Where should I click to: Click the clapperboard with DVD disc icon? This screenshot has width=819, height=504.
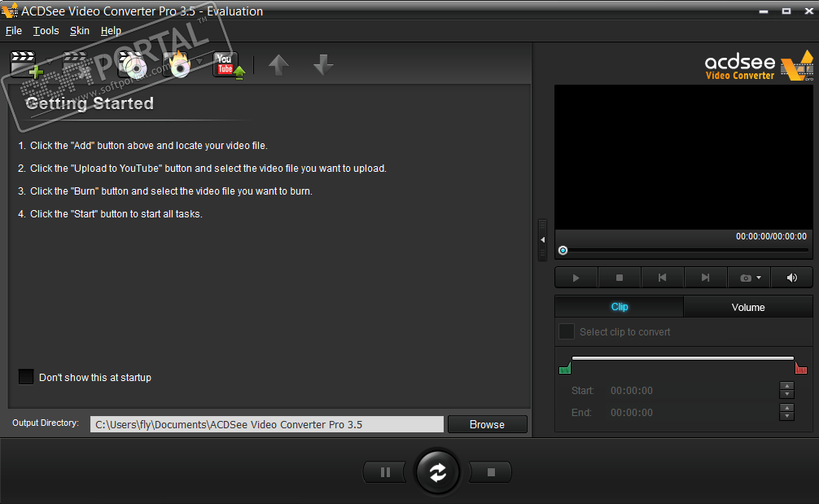click(x=133, y=64)
